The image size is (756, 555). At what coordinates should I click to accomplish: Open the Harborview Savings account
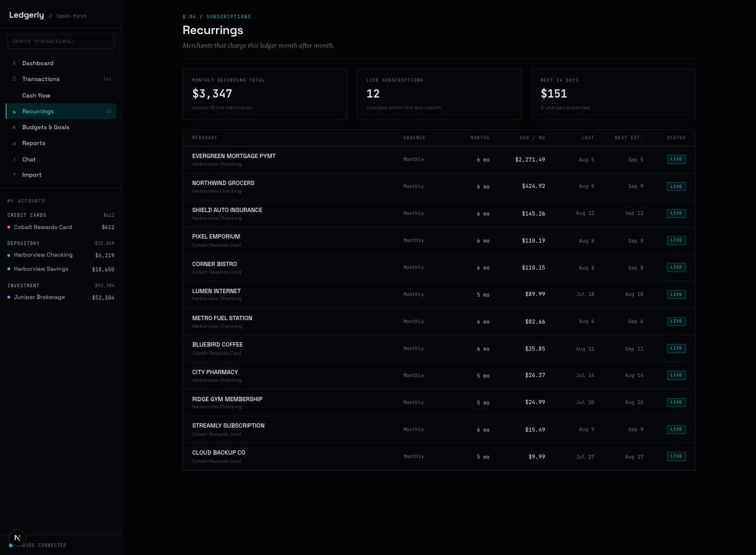61,269
